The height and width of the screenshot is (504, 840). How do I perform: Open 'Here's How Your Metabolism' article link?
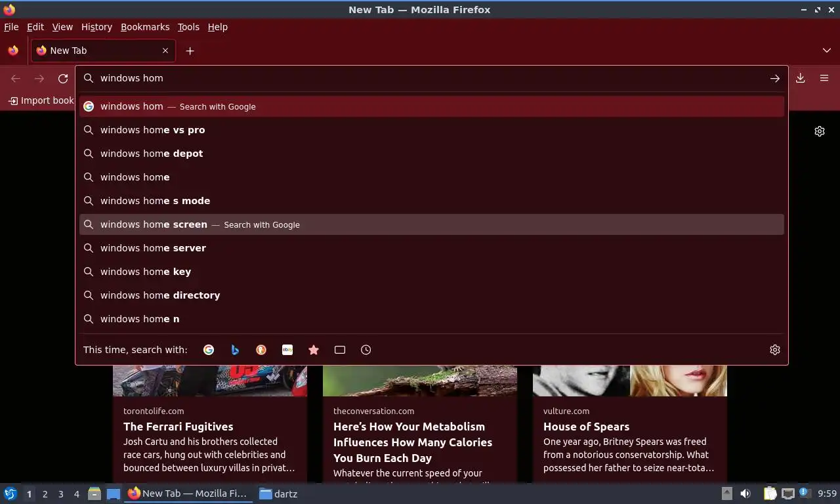413,442
